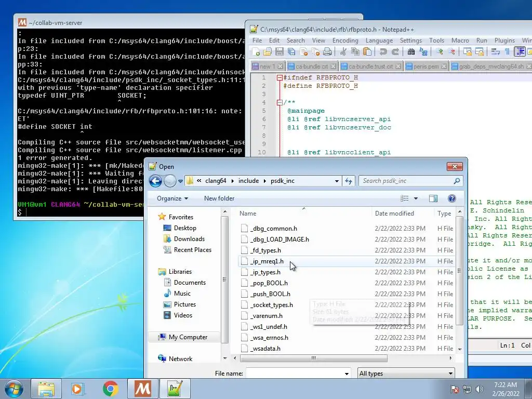Image resolution: width=532 pixels, height=399 pixels.
Task: Click the New file icon in Notepad++ toolbar
Action: (x=256, y=51)
